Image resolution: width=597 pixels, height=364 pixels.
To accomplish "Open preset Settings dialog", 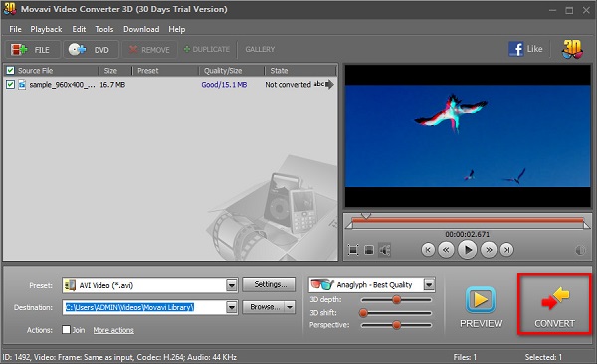I will (x=269, y=284).
